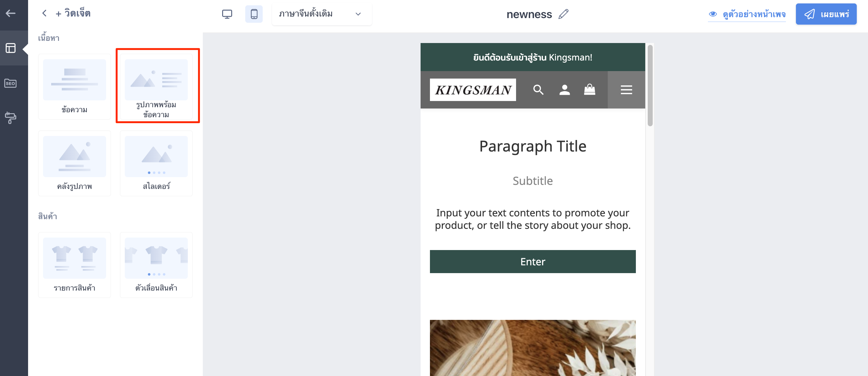Open the page layout sidebar icon
868x376 pixels.
point(10,48)
